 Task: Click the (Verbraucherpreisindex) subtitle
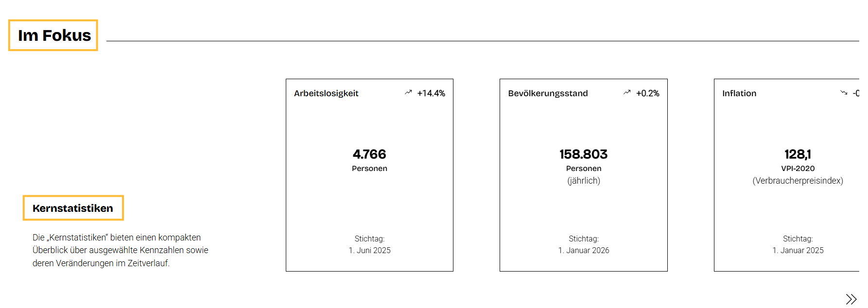(798, 181)
